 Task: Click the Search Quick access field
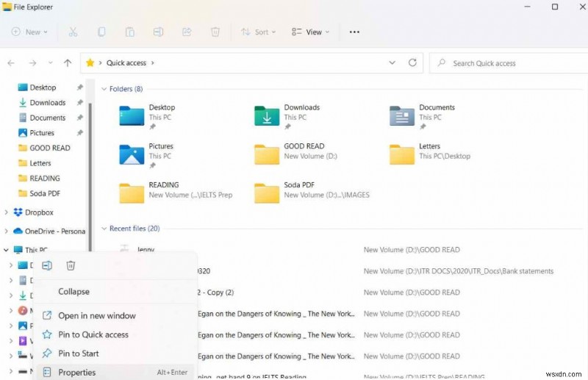tap(509, 63)
